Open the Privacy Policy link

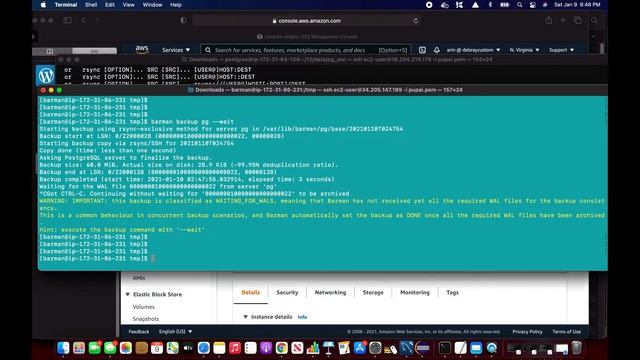coord(527,332)
